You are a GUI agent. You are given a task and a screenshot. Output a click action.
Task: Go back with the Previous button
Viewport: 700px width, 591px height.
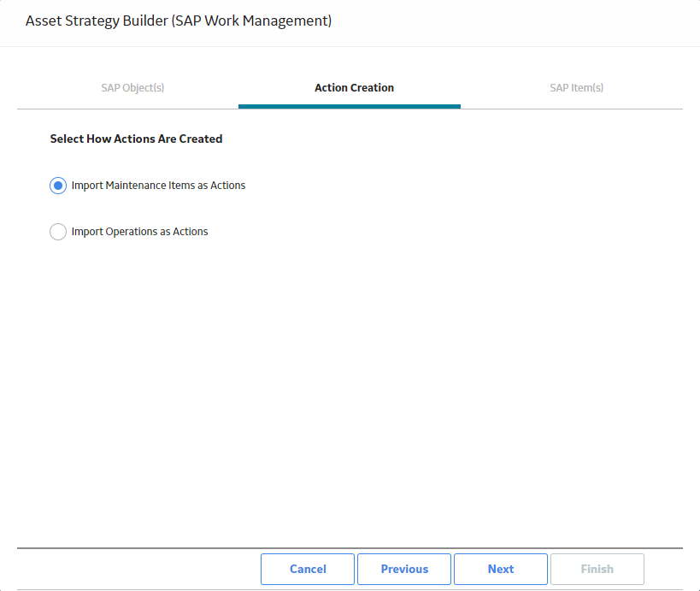coord(404,569)
